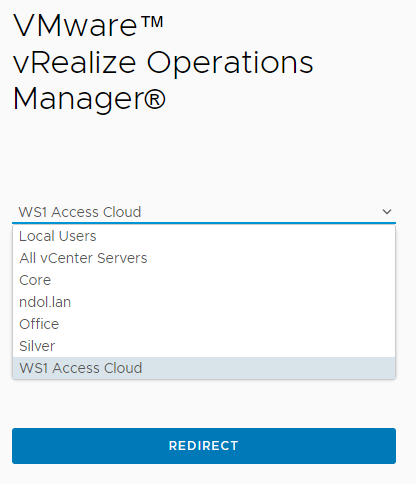The width and height of the screenshot is (416, 484).
Task: Select Silver in the source list
Action: 204,346
